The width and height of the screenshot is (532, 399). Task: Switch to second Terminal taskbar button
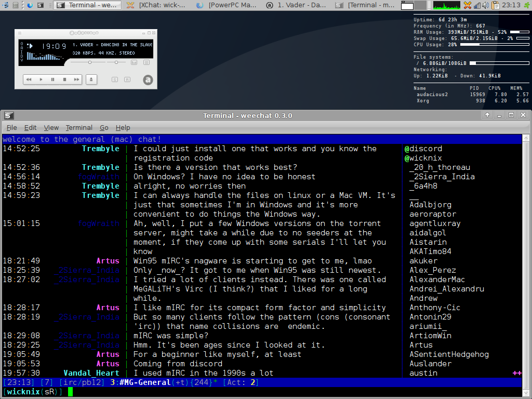coord(365,5)
